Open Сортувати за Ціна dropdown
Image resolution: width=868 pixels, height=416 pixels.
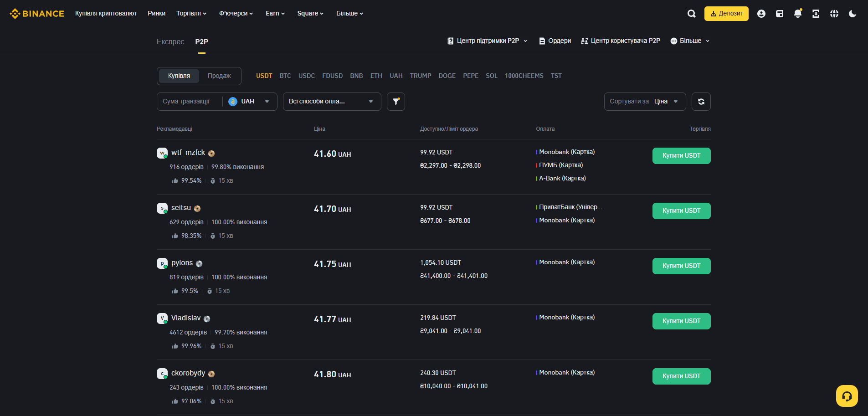(645, 102)
